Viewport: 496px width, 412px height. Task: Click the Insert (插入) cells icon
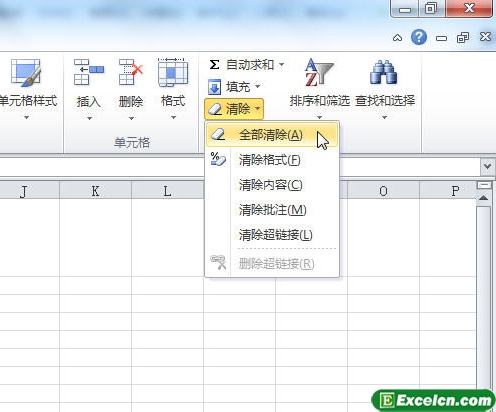coord(89,72)
